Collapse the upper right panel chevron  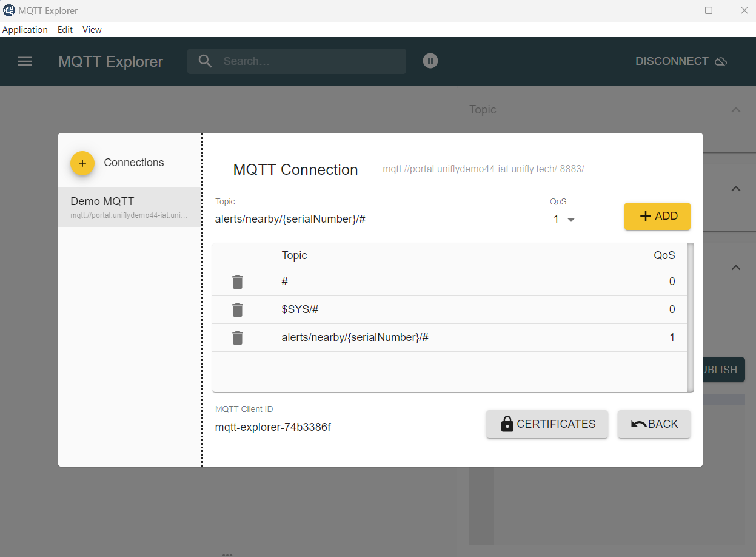(x=735, y=189)
